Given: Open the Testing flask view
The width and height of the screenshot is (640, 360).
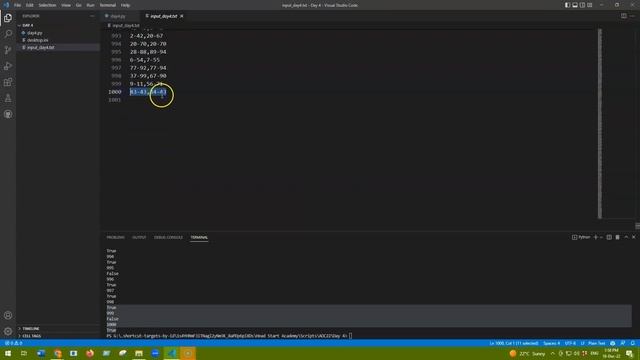Looking at the screenshot, I should point(8,98).
